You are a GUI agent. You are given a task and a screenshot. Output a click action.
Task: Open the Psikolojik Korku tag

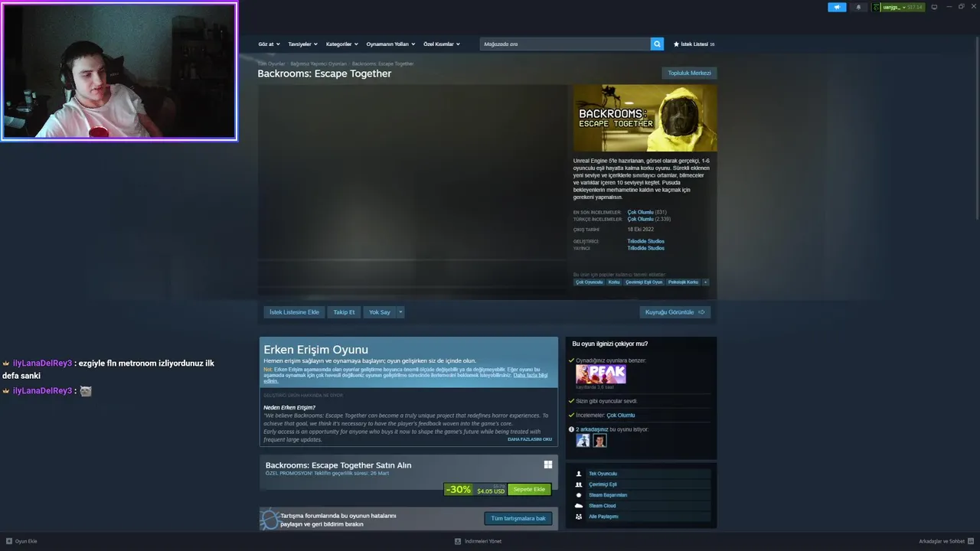683,282
